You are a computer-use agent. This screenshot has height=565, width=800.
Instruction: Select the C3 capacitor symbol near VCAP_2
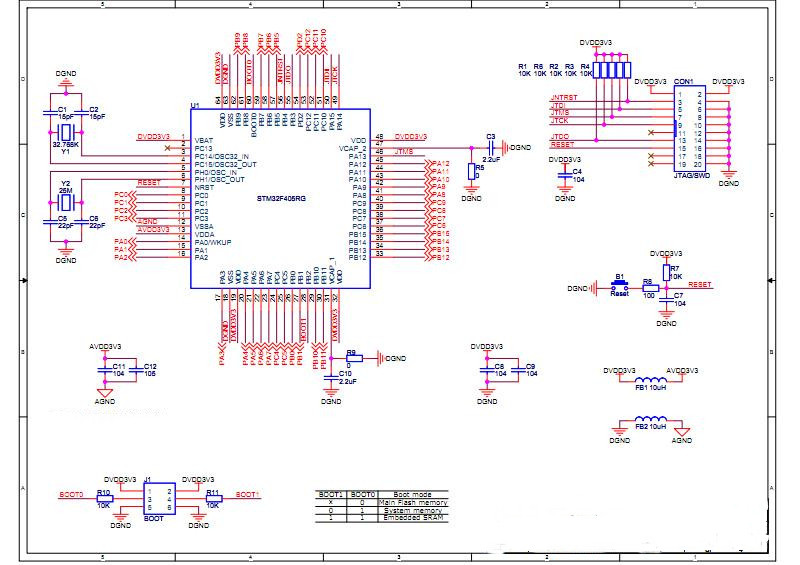(x=490, y=148)
